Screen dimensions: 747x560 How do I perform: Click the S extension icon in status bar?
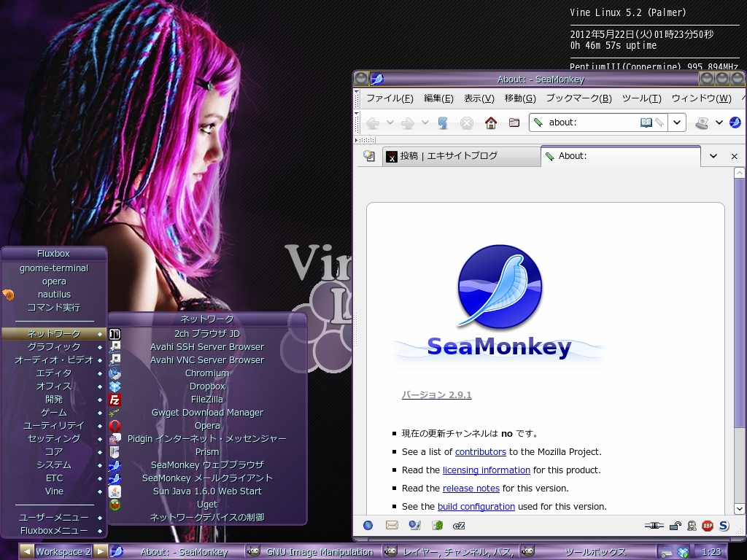pos(724,526)
